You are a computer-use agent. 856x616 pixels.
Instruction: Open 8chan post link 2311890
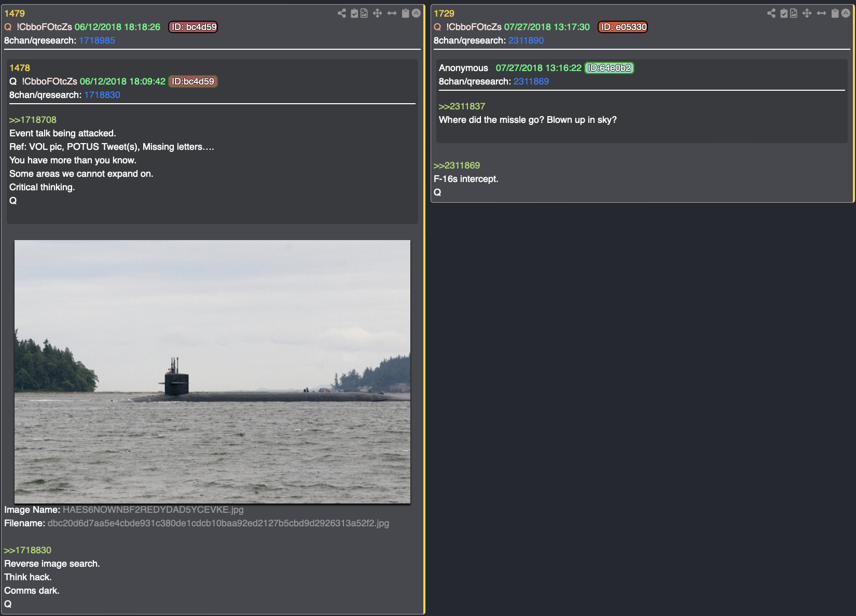coord(526,40)
